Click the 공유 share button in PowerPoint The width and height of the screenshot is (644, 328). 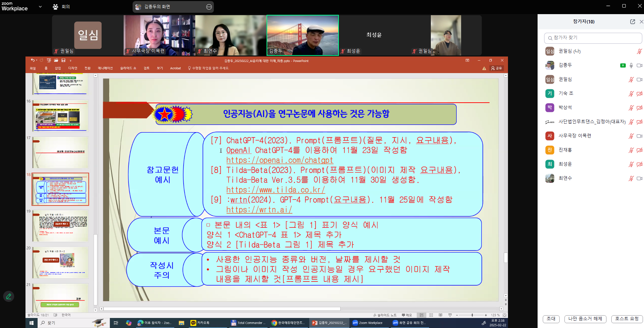(x=497, y=68)
